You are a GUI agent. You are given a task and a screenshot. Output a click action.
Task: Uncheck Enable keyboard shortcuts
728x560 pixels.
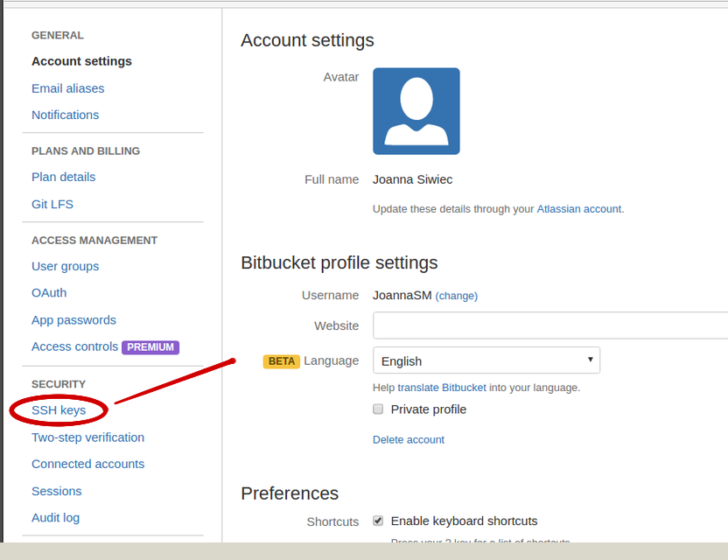coord(378,521)
